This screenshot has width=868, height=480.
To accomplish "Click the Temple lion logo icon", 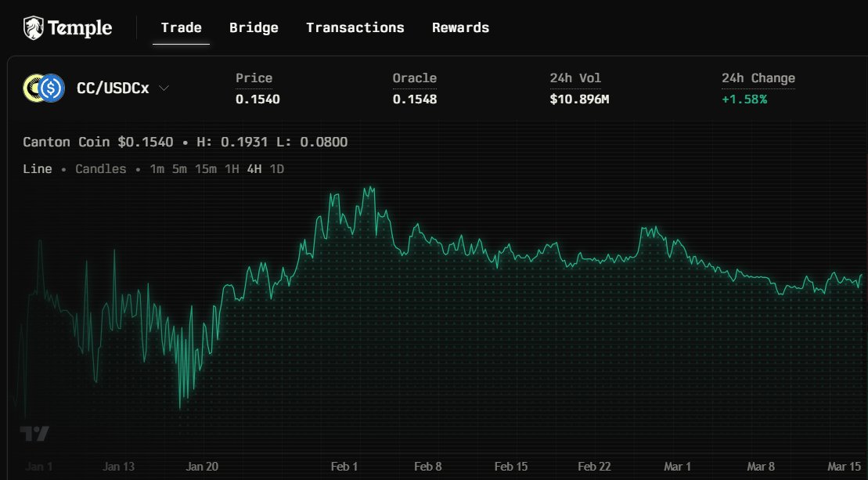I will tap(33, 27).
